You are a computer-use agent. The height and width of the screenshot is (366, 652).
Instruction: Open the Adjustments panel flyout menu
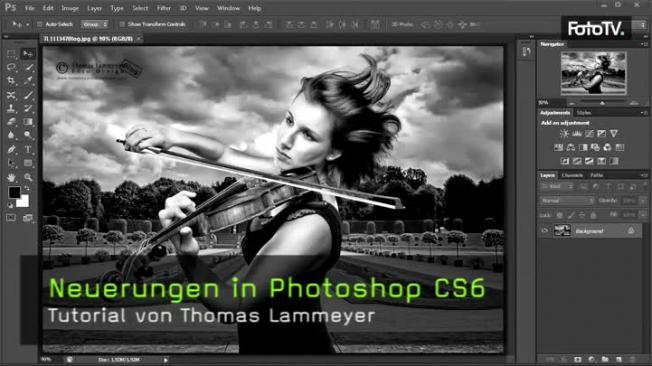(x=644, y=113)
